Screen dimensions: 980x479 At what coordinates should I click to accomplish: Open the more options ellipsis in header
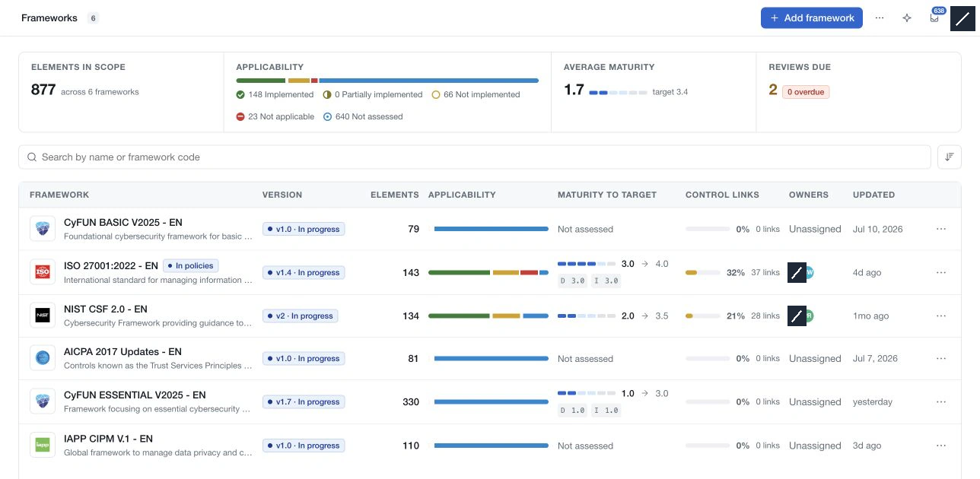click(x=880, y=18)
